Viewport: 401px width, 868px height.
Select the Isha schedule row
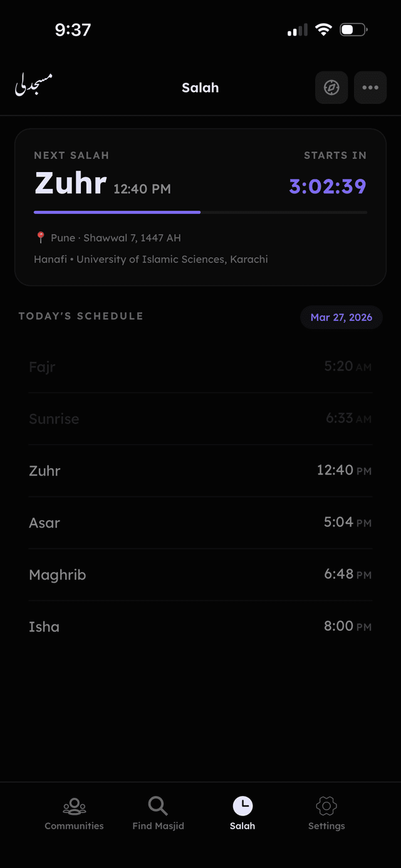coord(200,626)
